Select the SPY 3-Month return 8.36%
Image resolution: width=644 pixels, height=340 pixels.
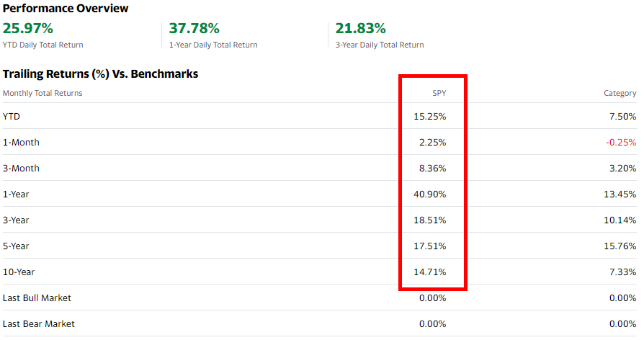coord(434,168)
